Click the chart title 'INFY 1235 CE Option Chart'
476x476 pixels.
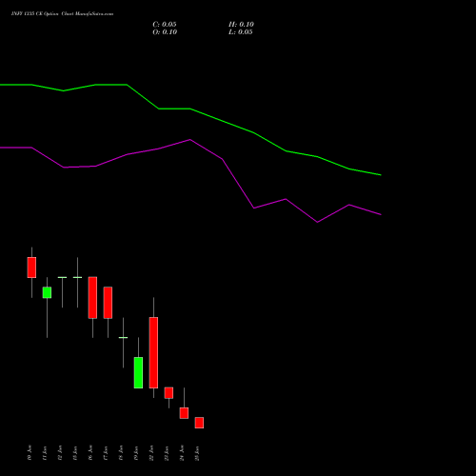(43, 14)
